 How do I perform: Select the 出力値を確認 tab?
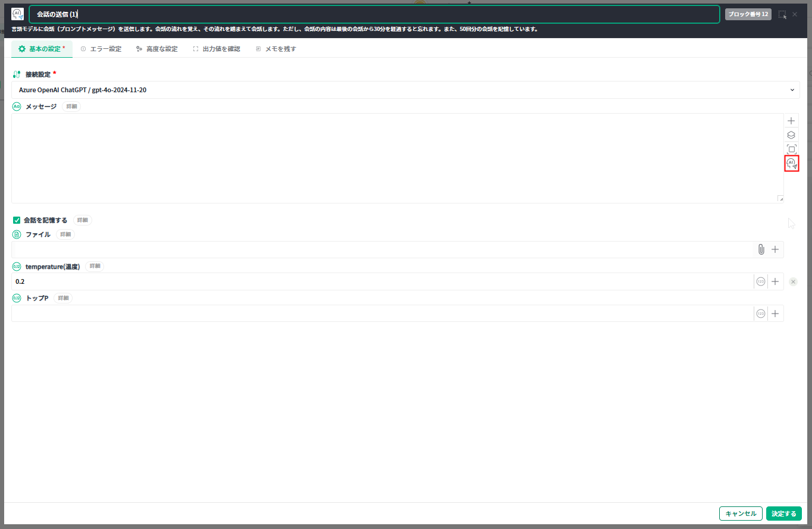point(217,49)
